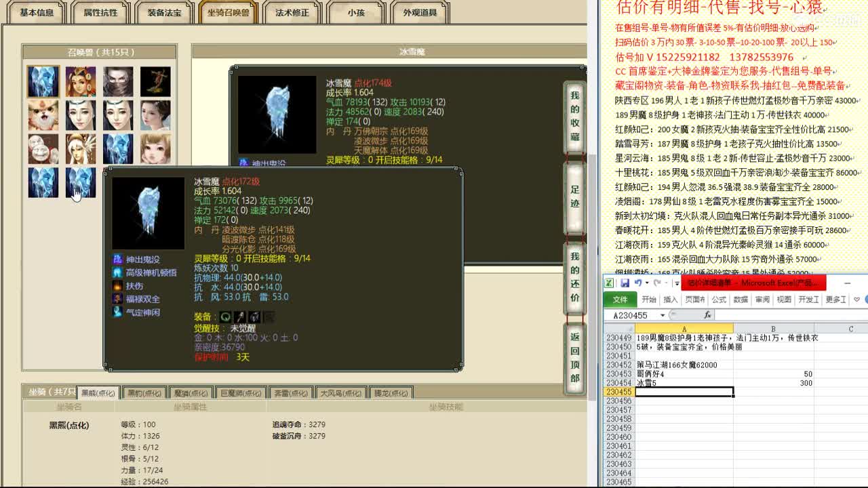
Task: Select the 巨魔狮(点化) mount tab
Action: pos(241,393)
